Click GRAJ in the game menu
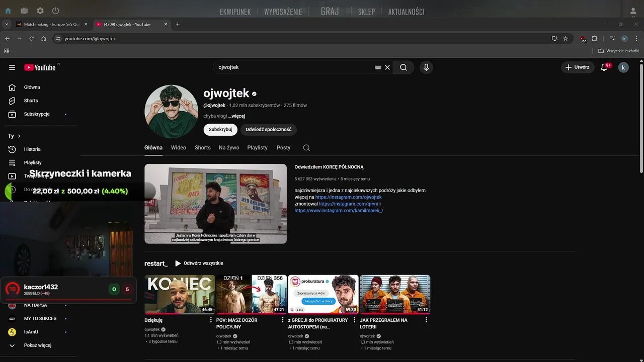644x362 pixels. click(330, 11)
